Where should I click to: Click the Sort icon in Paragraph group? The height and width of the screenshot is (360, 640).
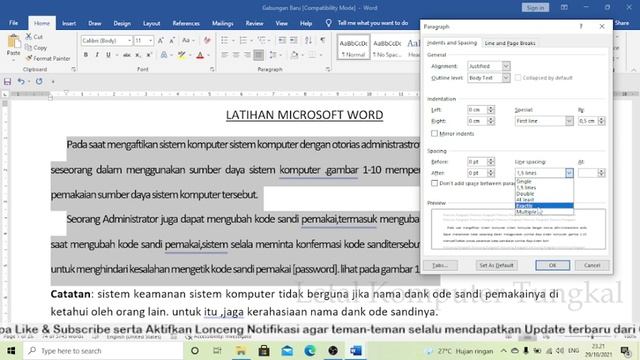click(x=309, y=40)
